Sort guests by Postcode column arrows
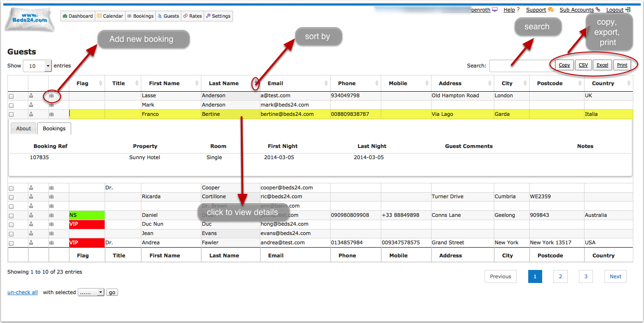 coord(580,83)
